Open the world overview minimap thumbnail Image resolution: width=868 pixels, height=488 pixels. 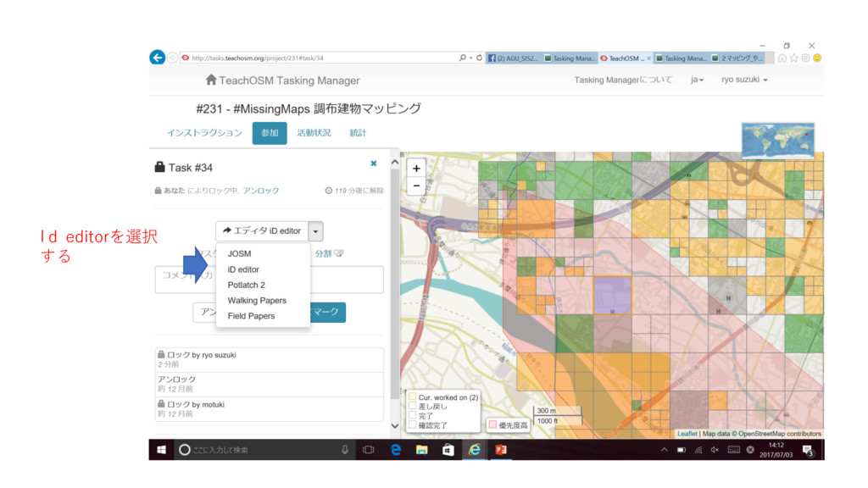coord(777,140)
